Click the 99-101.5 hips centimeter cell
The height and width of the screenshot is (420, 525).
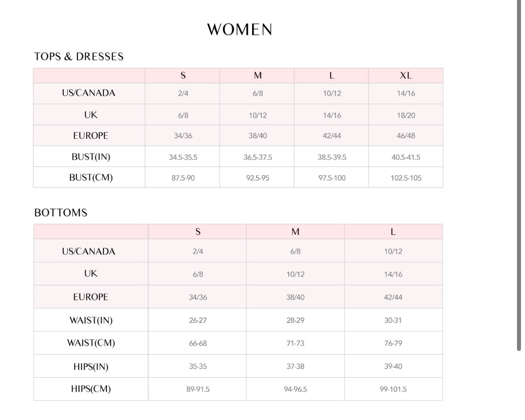coord(393,389)
